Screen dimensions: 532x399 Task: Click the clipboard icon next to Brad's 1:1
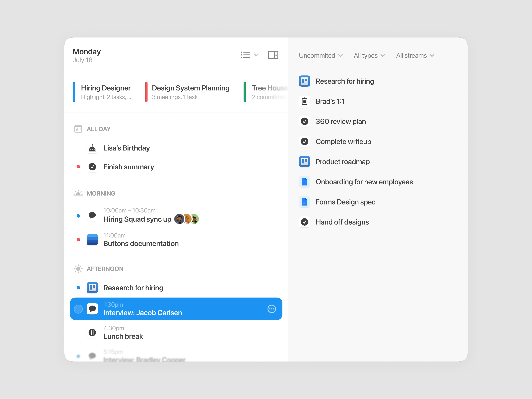tap(304, 101)
